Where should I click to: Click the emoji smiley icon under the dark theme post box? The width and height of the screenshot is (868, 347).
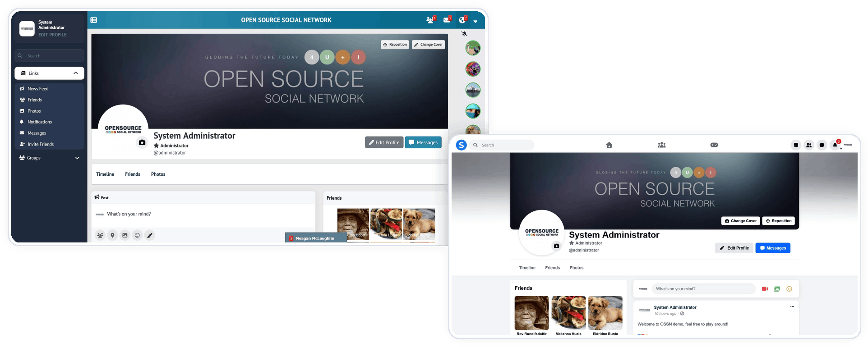pyautogui.click(x=137, y=235)
